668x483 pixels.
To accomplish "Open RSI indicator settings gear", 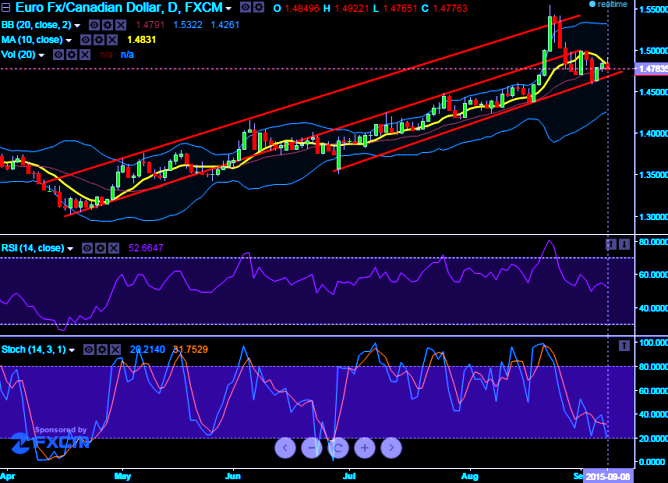I will click(101, 248).
